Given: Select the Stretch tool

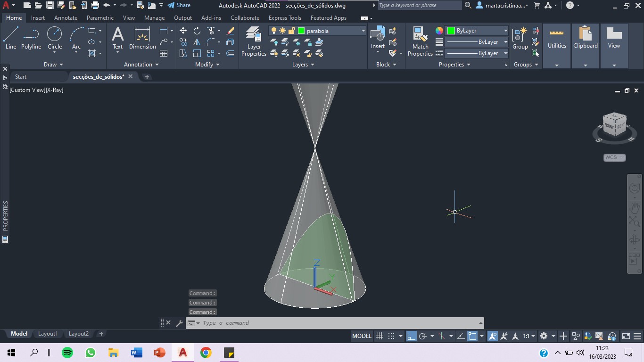Looking at the screenshot, I should point(183,53).
